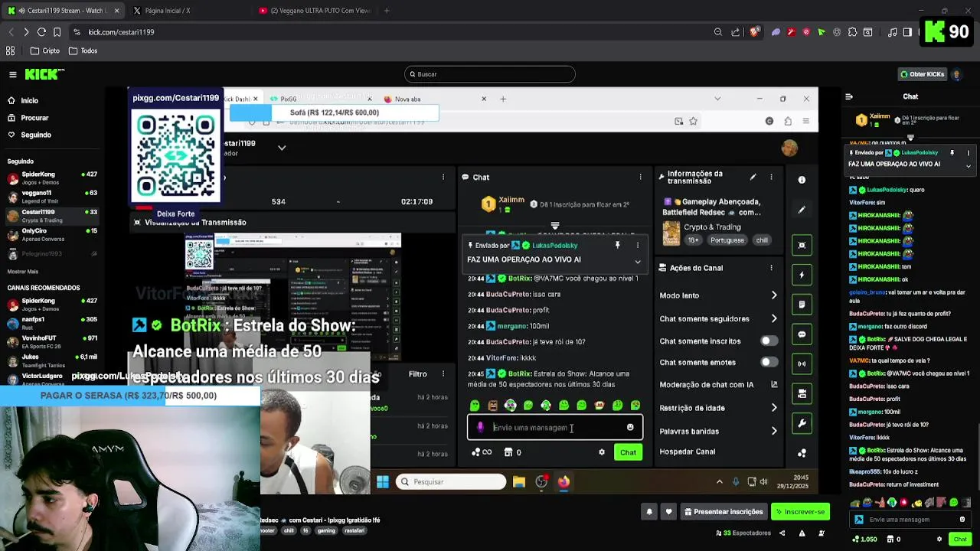The image size is (980, 551).
Task: Open File Explorer in streamed taskbar
Action: (x=519, y=482)
